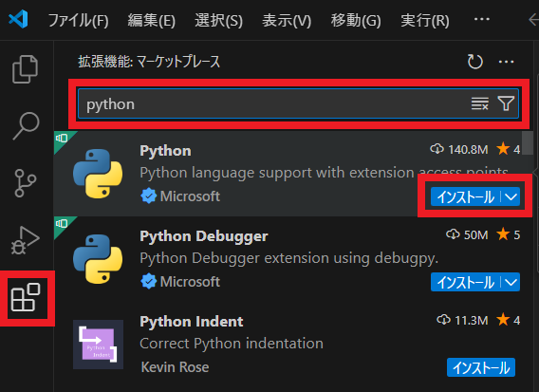The height and width of the screenshot is (392, 539).
Task: Install the Python extension by Microsoft
Action: coord(466,197)
